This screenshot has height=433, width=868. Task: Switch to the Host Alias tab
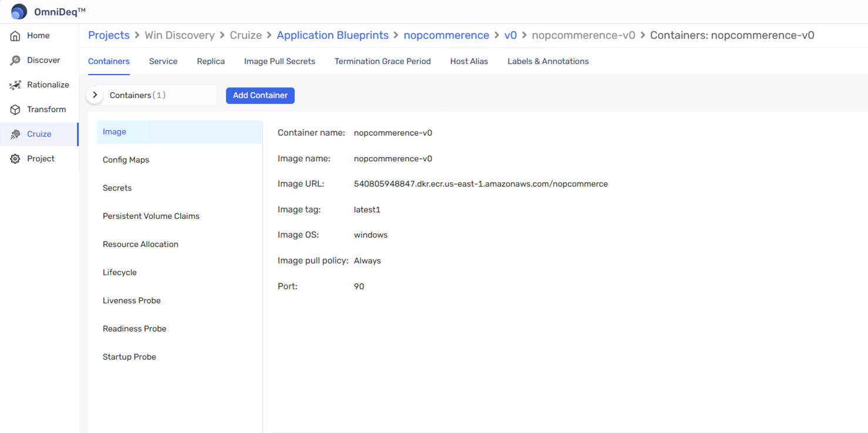click(468, 61)
